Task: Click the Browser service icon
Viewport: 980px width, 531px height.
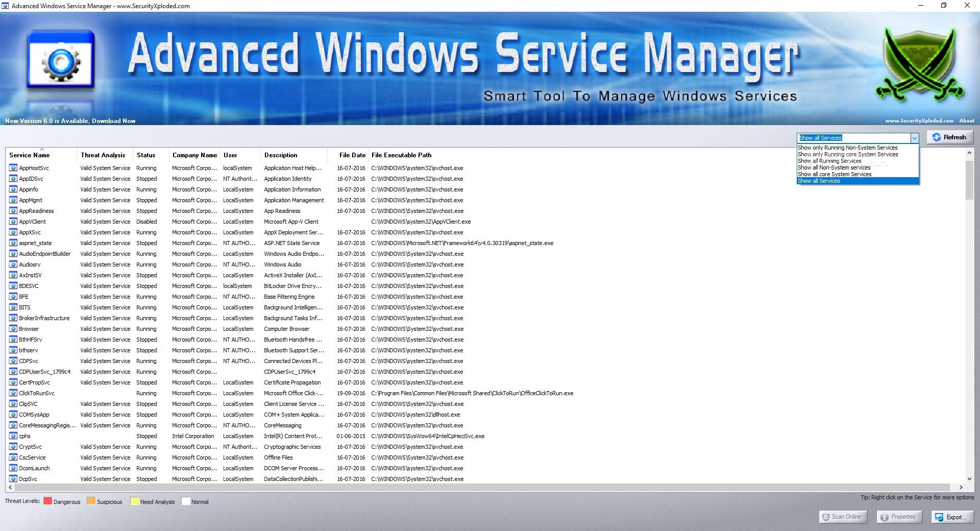Action: (13, 328)
